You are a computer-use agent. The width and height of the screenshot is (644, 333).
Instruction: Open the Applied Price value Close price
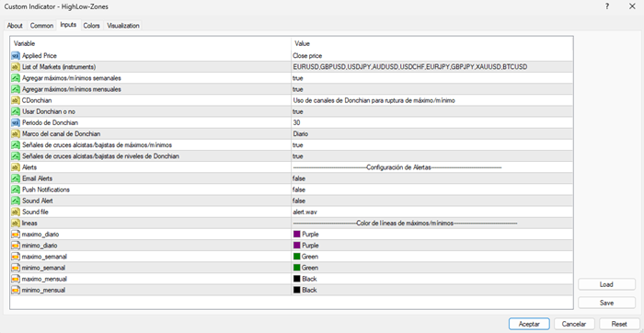coord(307,55)
